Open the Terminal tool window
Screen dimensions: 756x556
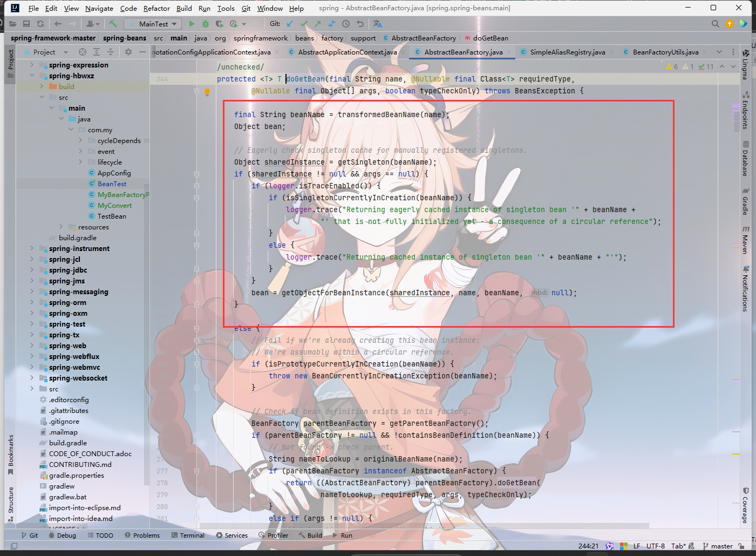point(188,535)
